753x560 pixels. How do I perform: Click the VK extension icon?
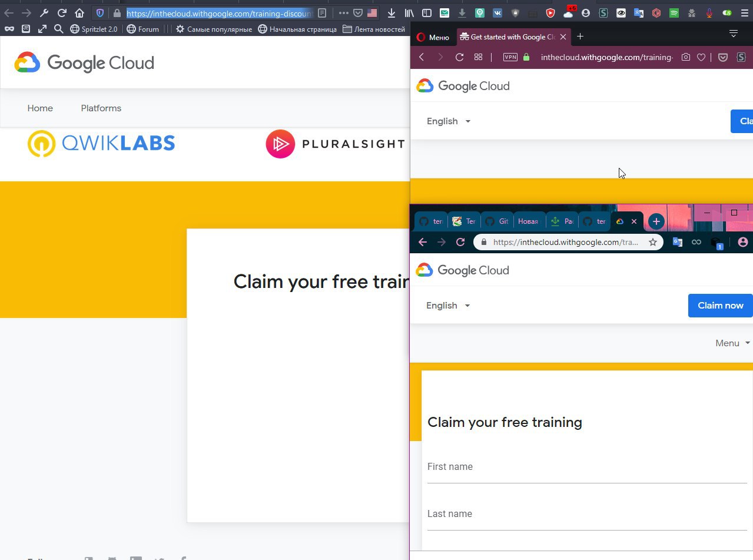(497, 13)
